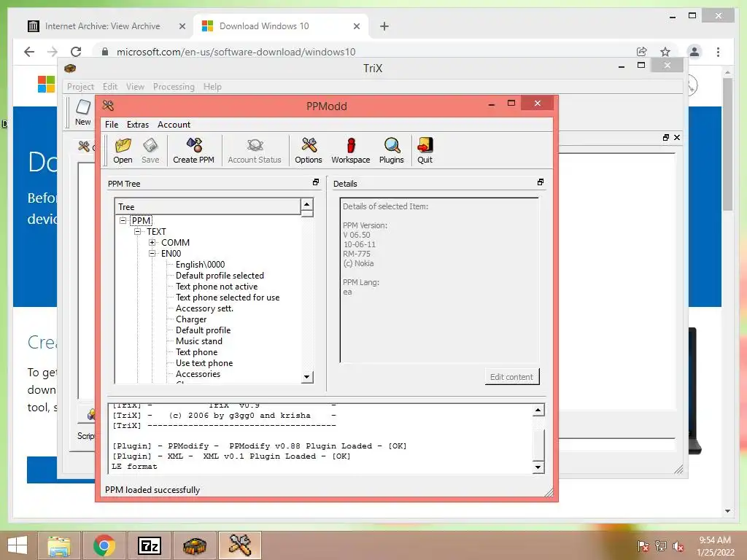This screenshot has width=747, height=560.
Task: Close the Internet Archive tab
Action: [x=182, y=26]
